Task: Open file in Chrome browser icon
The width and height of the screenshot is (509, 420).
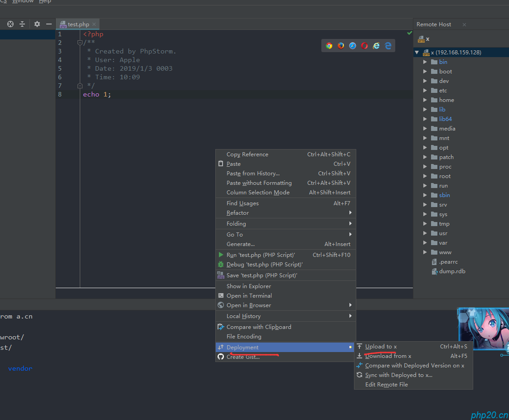Action: [329, 45]
